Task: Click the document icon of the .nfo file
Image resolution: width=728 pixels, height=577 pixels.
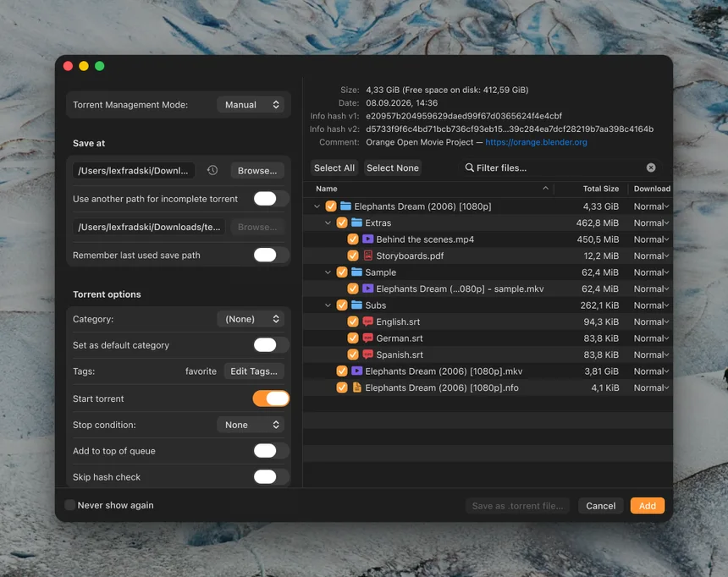Action: point(356,387)
